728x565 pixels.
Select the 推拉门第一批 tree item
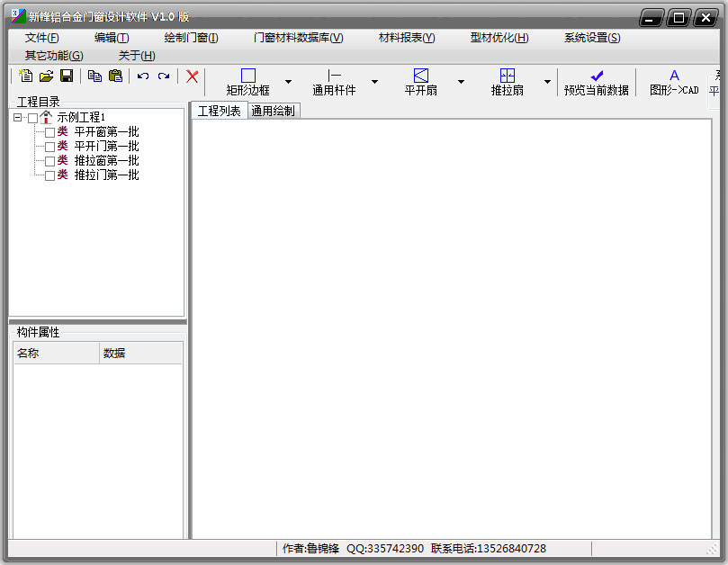pyautogui.click(x=107, y=175)
